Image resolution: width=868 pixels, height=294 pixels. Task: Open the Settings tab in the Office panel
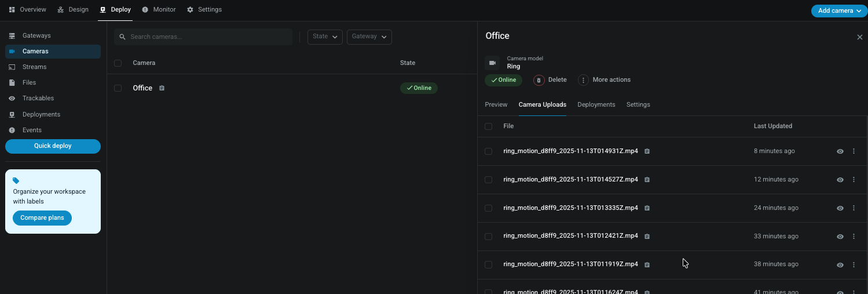[638, 104]
